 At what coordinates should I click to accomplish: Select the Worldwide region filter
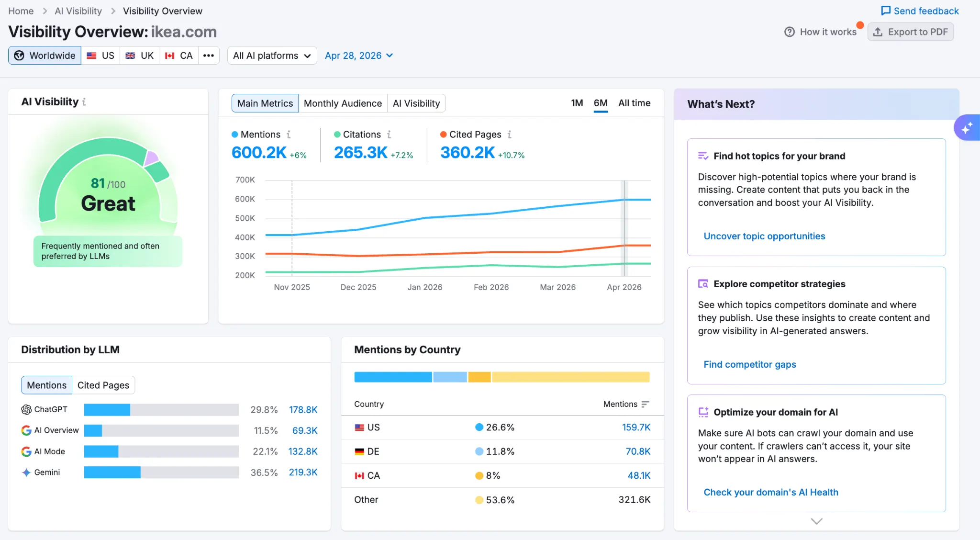point(45,56)
